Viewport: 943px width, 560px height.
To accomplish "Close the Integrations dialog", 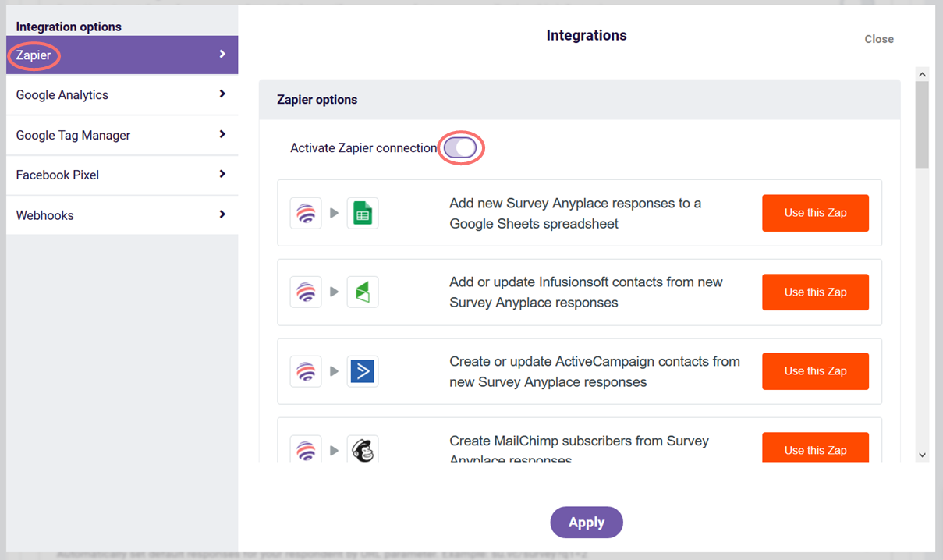I will point(879,39).
